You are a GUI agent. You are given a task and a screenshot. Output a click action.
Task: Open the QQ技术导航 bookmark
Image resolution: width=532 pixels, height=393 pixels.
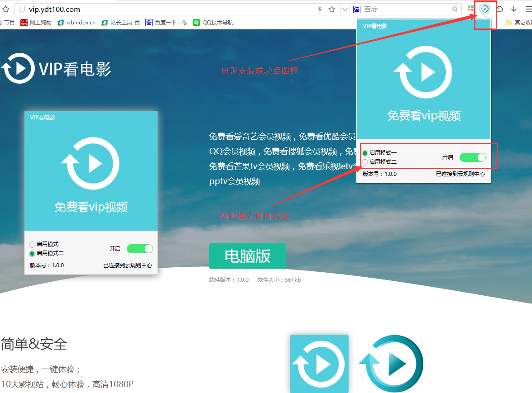213,22
